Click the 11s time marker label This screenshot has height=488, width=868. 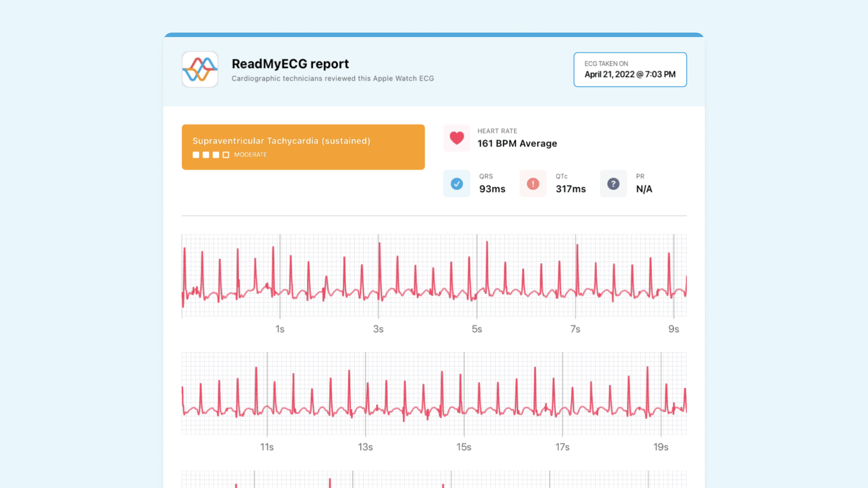click(267, 447)
